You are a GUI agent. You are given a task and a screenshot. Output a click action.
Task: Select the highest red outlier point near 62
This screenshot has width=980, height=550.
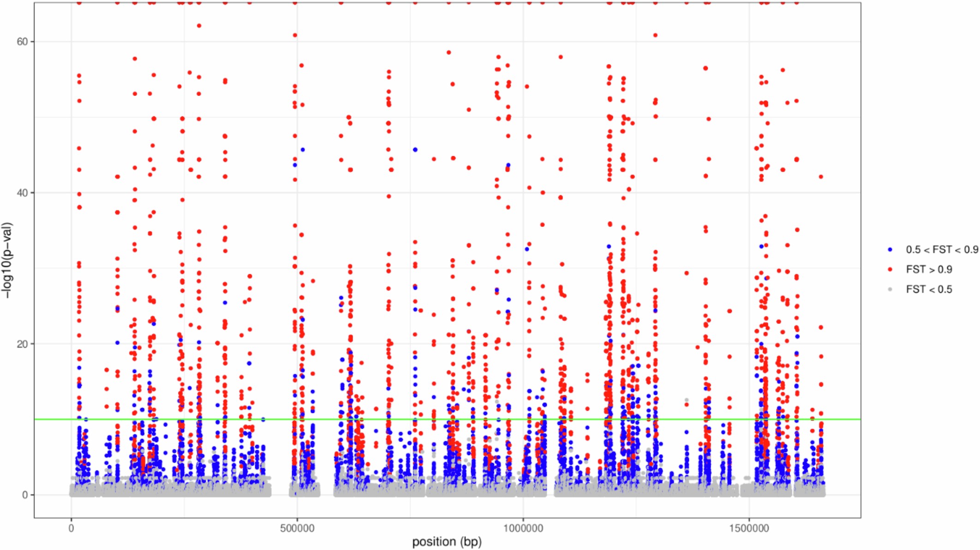coord(200,27)
